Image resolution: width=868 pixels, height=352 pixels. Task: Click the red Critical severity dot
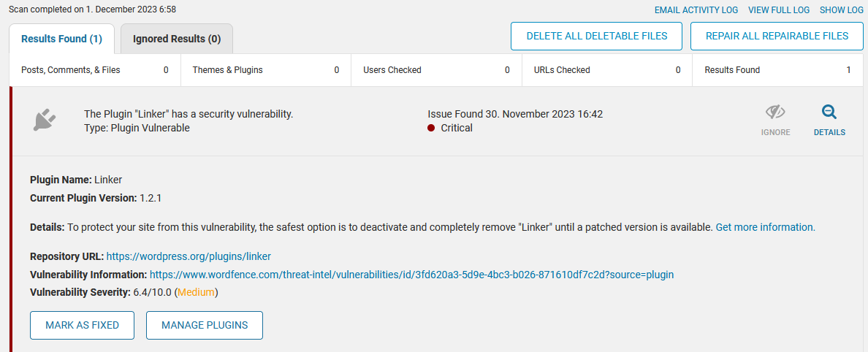(431, 129)
